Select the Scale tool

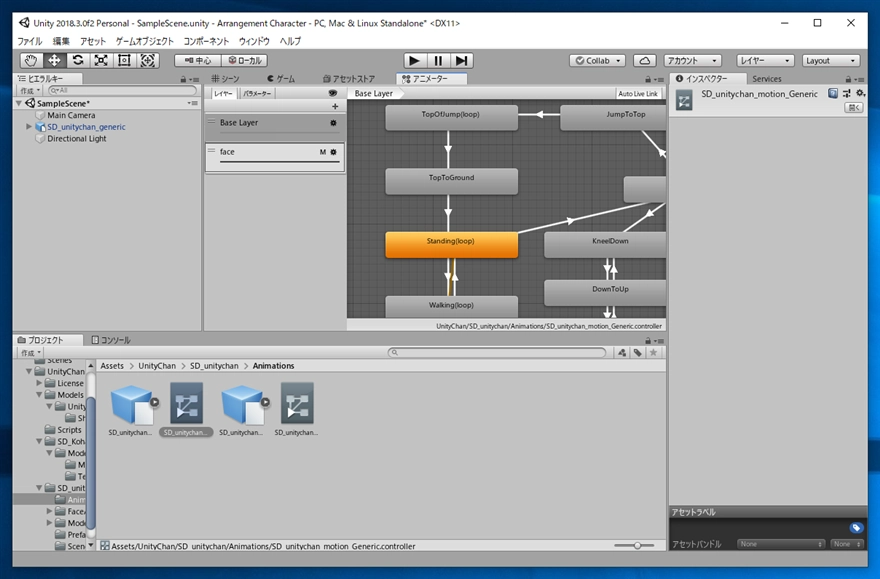click(x=101, y=61)
